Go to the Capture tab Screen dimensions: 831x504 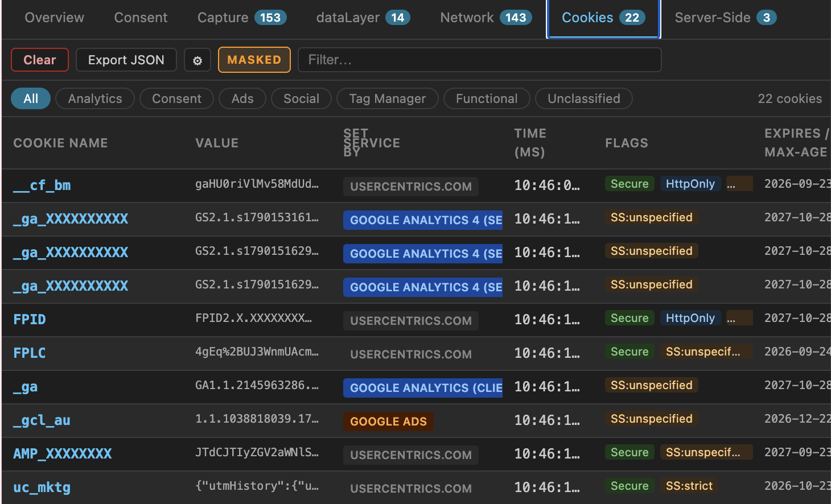(242, 18)
